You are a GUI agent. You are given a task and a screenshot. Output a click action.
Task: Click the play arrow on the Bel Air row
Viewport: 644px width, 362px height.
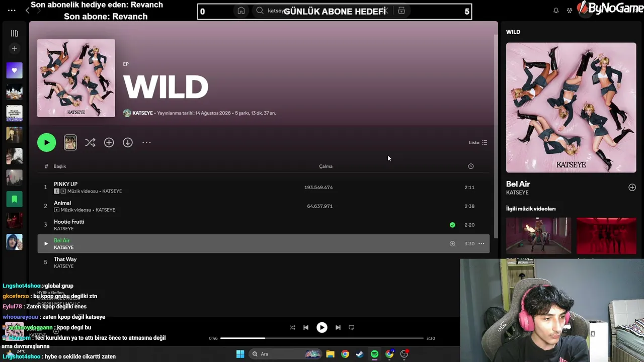point(46,244)
